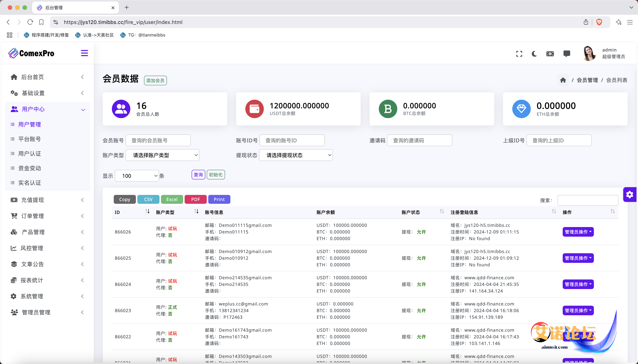Select 平台账号 submenu item
638x364 pixels.
30,139
